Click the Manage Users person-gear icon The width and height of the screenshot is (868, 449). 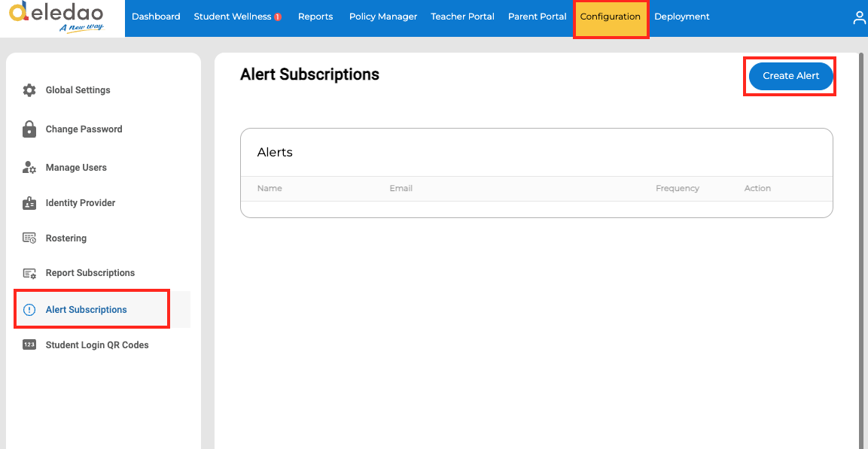pyautogui.click(x=29, y=168)
